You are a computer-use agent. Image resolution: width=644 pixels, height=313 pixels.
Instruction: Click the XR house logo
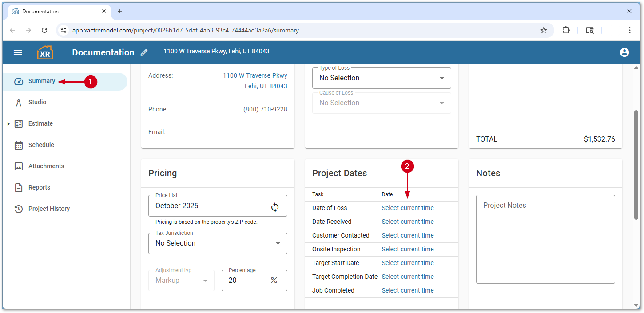[44, 52]
